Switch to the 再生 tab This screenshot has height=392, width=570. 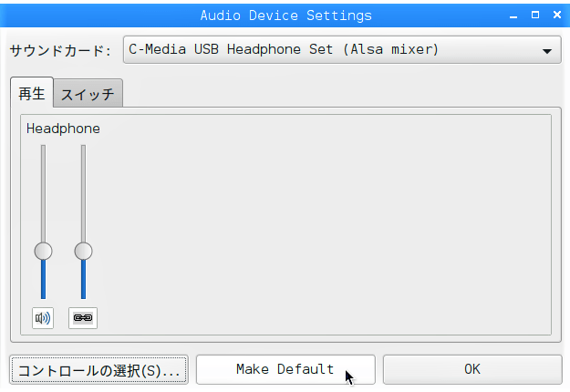(32, 93)
